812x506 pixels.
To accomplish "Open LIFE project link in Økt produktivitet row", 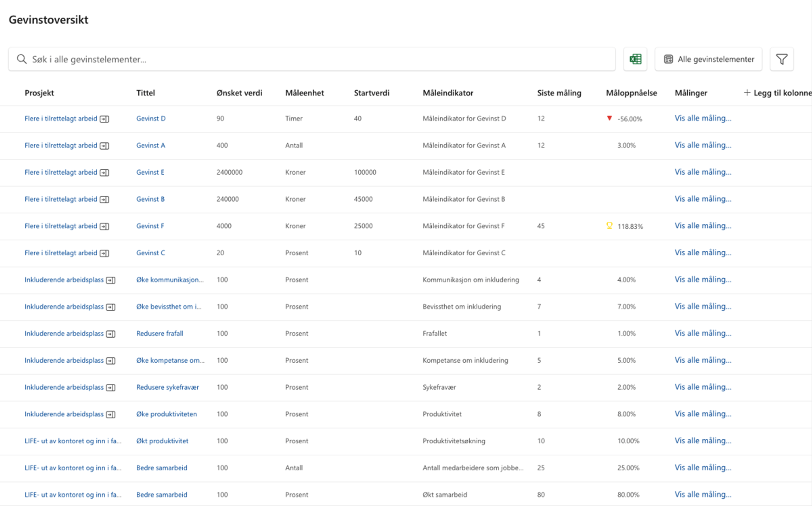I will (73, 441).
